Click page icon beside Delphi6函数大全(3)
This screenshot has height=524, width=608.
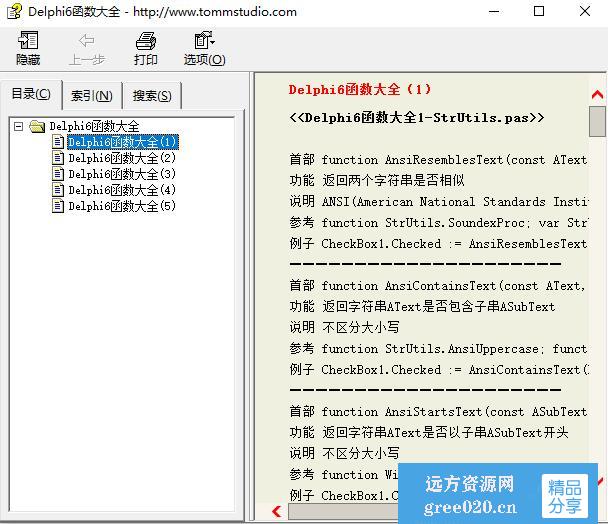click(58, 174)
